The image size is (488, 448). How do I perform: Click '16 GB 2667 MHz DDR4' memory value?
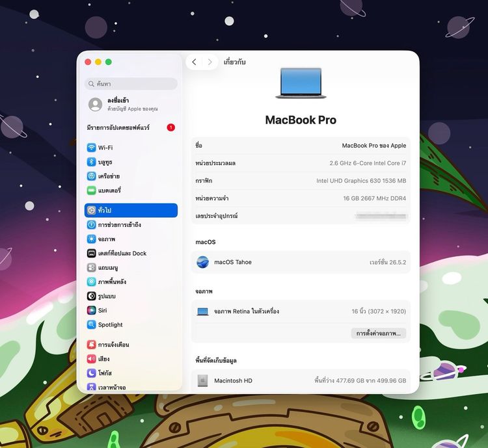pyautogui.click(x=374, y=198)
